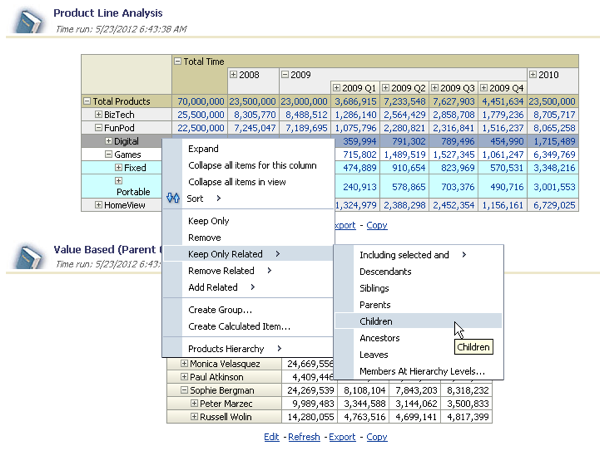Click Peter Marzec value 3,500,833
This screenshot has height=451, width=600.
pos(468,404)
